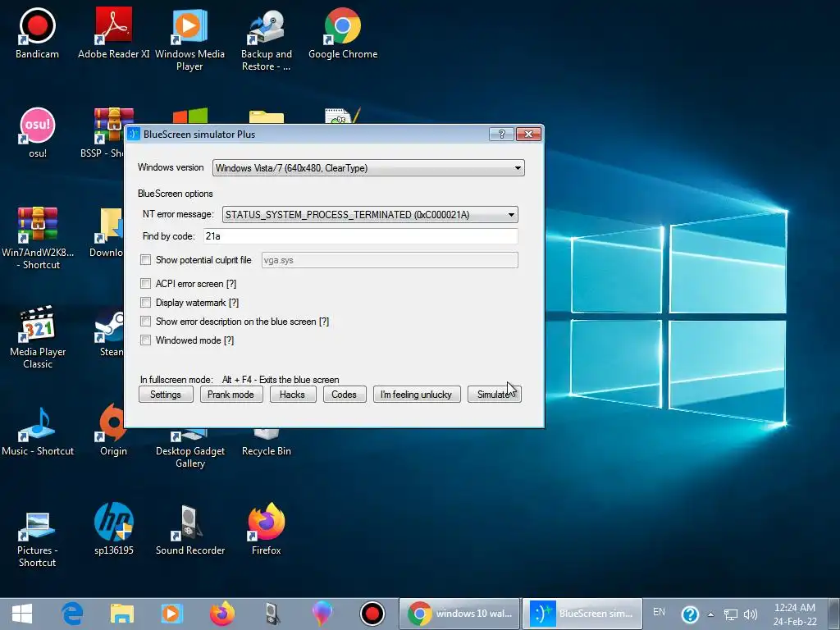The height and width of the screenshot is (630, 840).
Task: Open the Bandicam desktop shortcut
Action: 37,33
